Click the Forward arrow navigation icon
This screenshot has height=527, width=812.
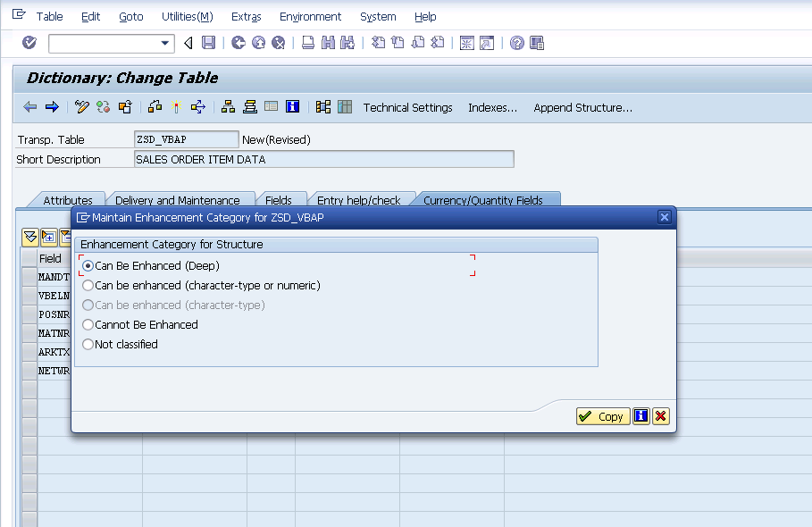pyautogui.click(x=51, y=106)
